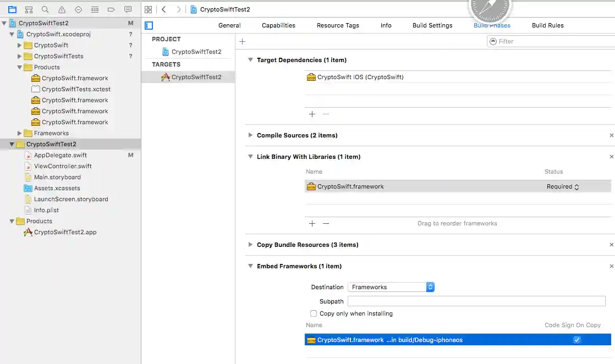The width and height of the screenshot is (615, 364).
Task: Remove target dependency with minus button
Action: [326, 114]
